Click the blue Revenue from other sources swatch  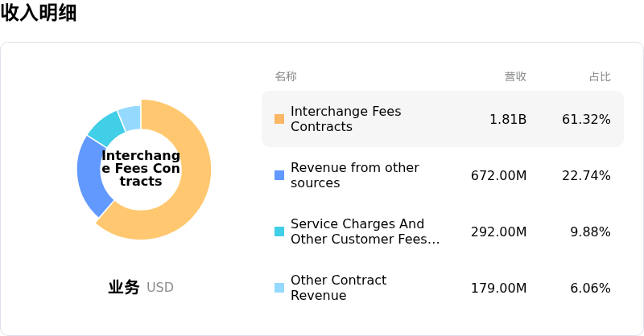pyautogui.click(x=279, y=175)
